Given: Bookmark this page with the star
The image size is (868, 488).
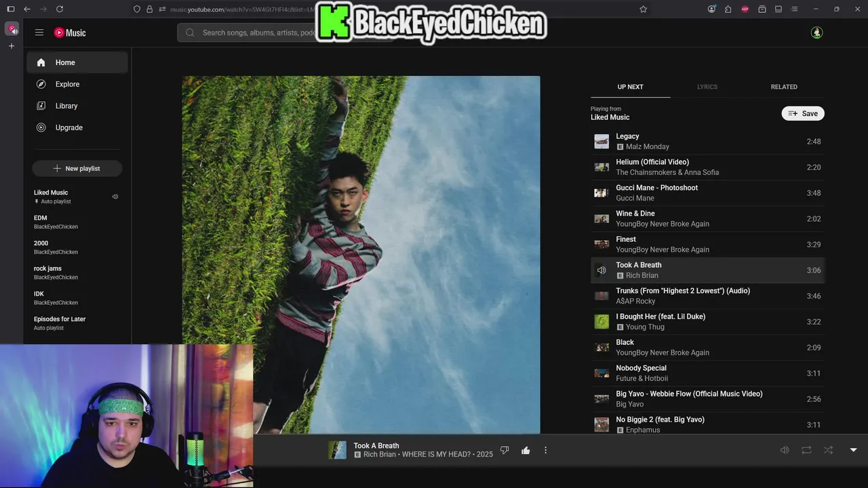Looking at the screenshot, I should (x=643, y=9).
